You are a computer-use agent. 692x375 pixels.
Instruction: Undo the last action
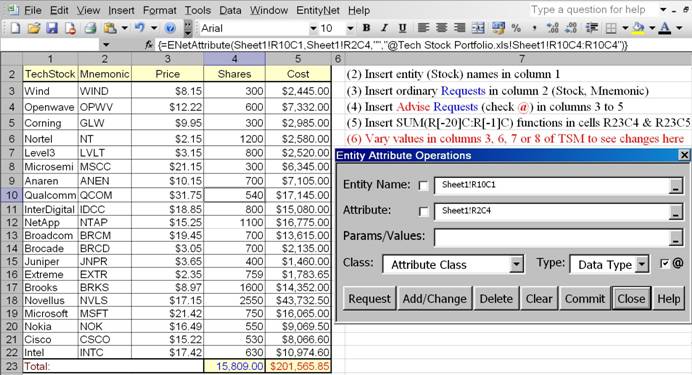(x=140, y=28)
